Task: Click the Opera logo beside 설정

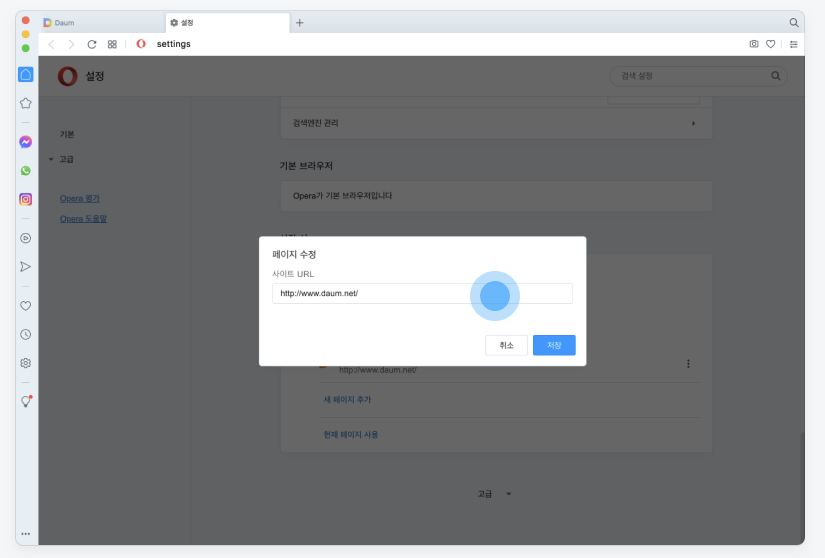Action: [67, 76]
